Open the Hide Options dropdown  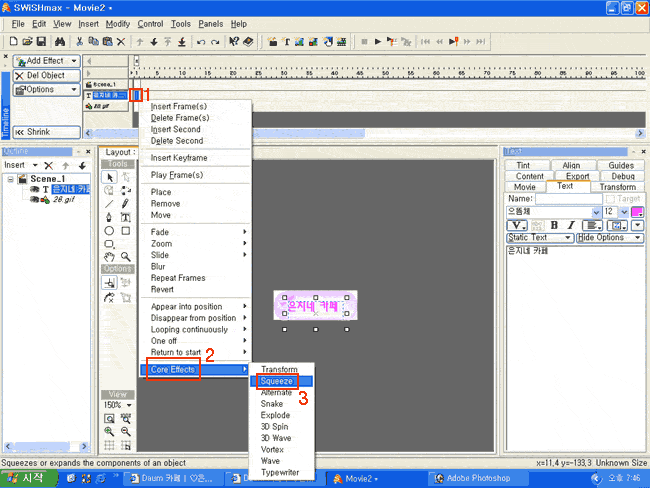[610, 238]
